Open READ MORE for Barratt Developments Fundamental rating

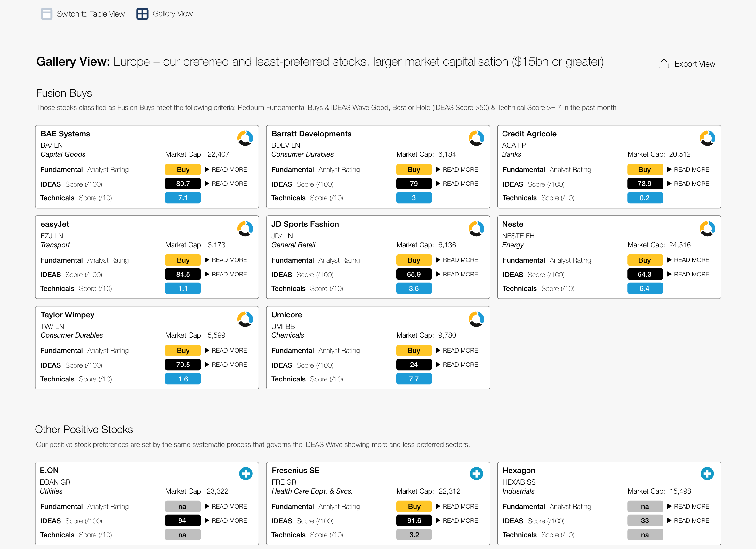click(457, 169)
